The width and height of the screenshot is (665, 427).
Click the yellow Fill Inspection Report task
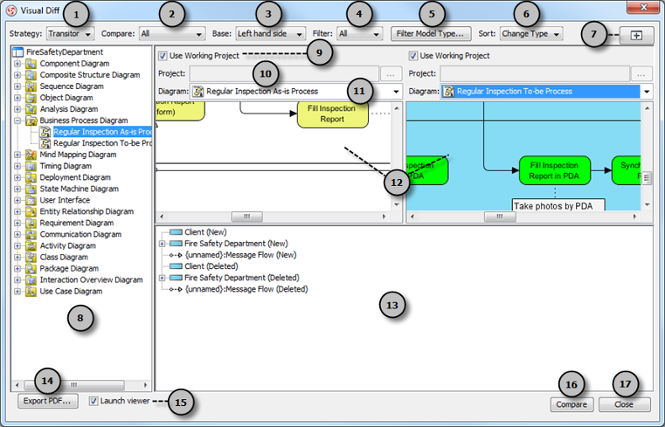click(332, 114)
